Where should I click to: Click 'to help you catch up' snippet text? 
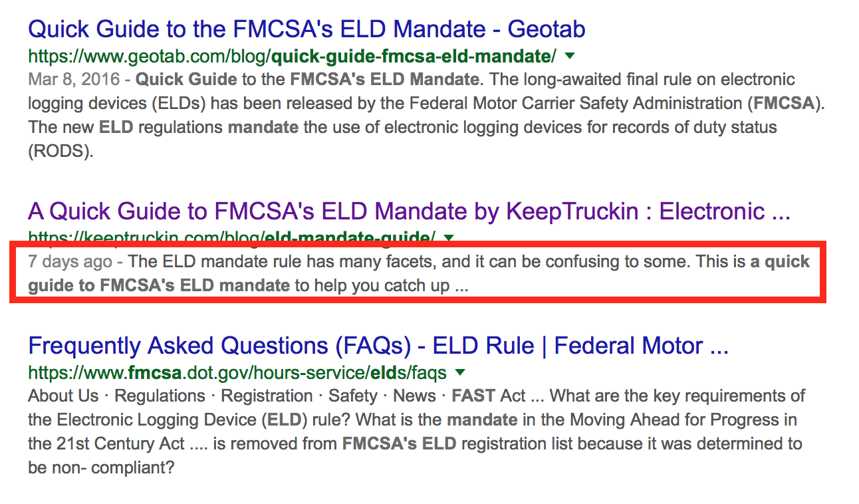371,287
